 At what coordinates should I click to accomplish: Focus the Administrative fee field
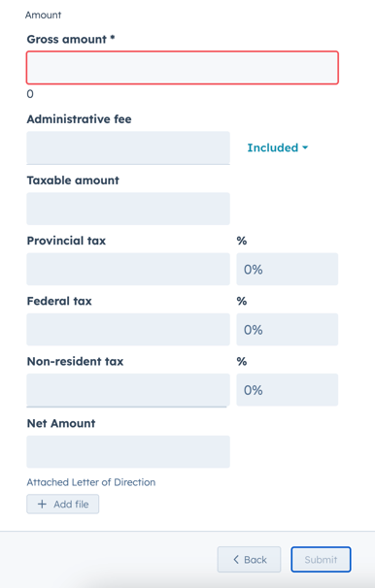click(x=128, y=147)
